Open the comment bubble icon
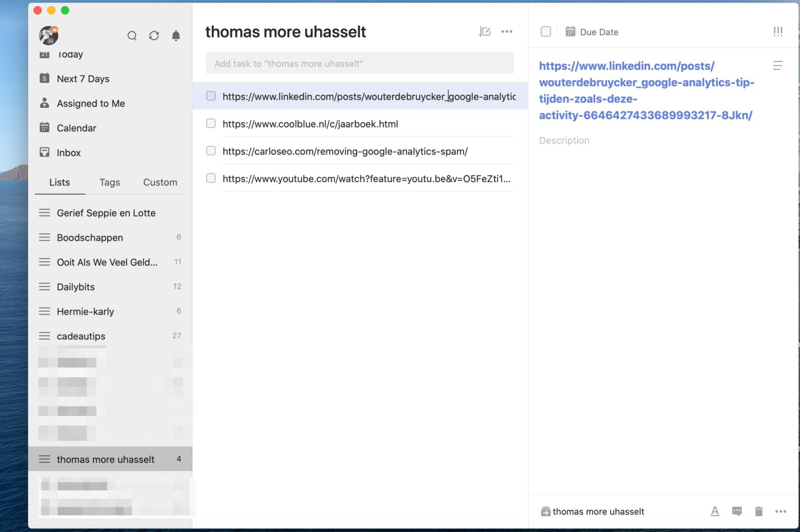800x532 pixels. point(736,511)
